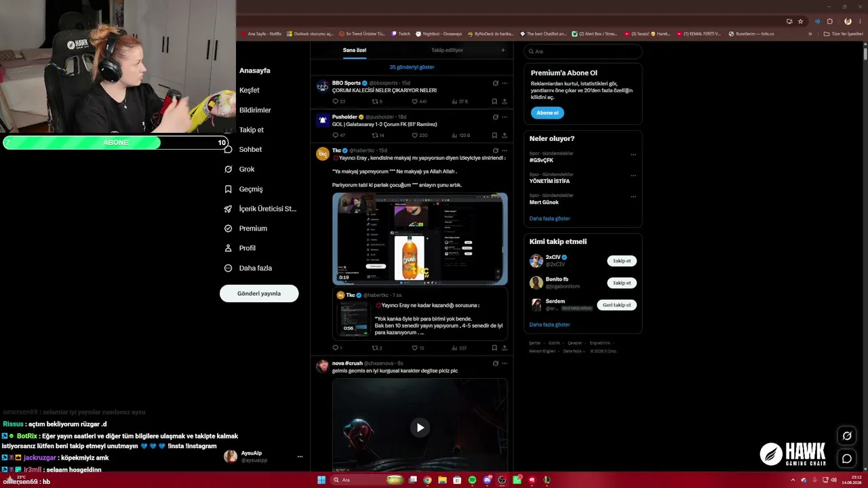Bookmark this page with the star icon
Screen dimensions: 868x488
coord(800,21)
